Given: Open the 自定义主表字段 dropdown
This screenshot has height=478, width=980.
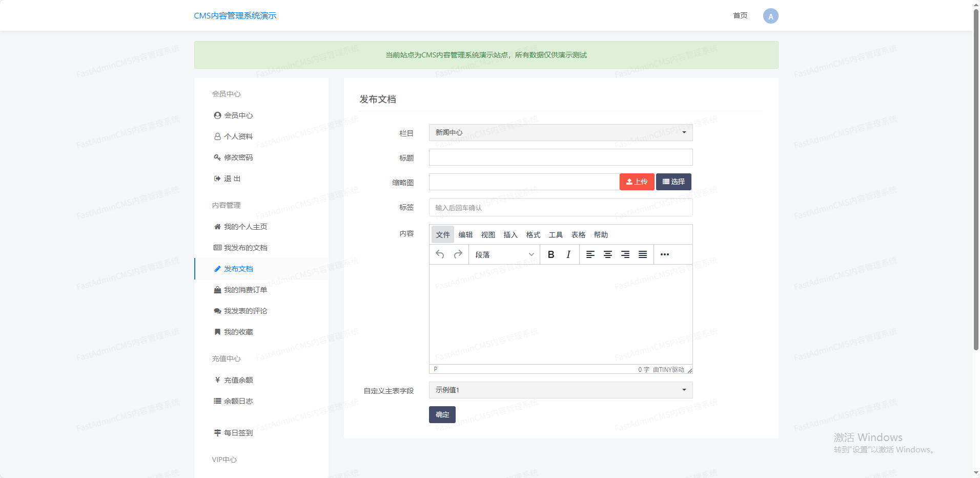Looking at the screenshot, I should click(x=560, y=390).
